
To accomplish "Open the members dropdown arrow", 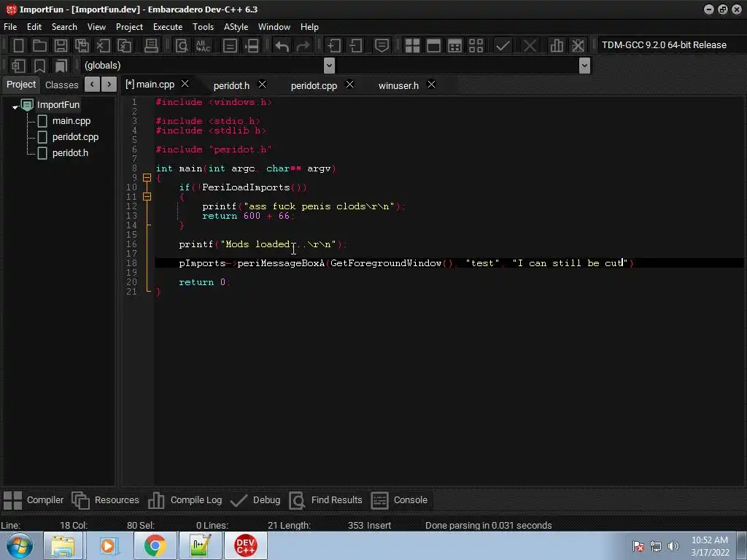I will tap(584, 66).
